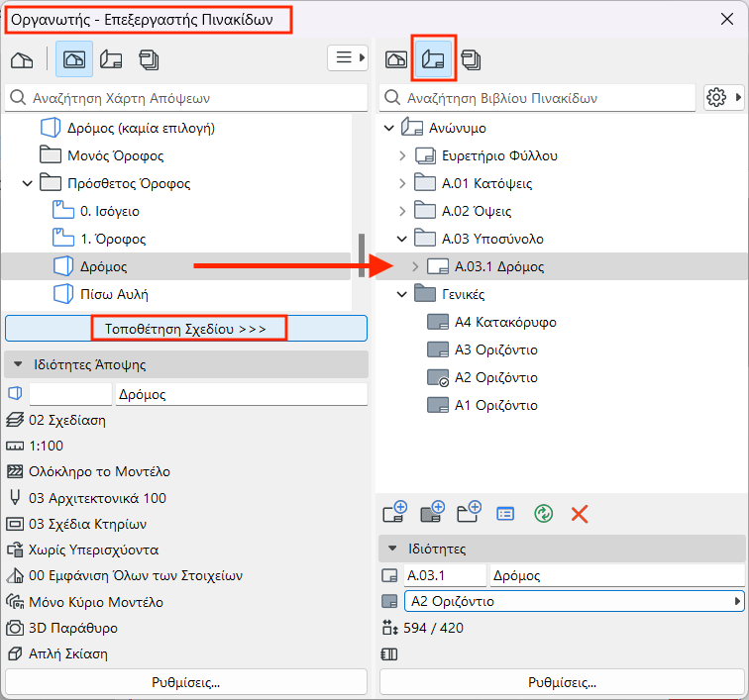Edit view name field Δρόμος
Image resolution: width=749 pixels, height=700 pixels.
[241, 394]
